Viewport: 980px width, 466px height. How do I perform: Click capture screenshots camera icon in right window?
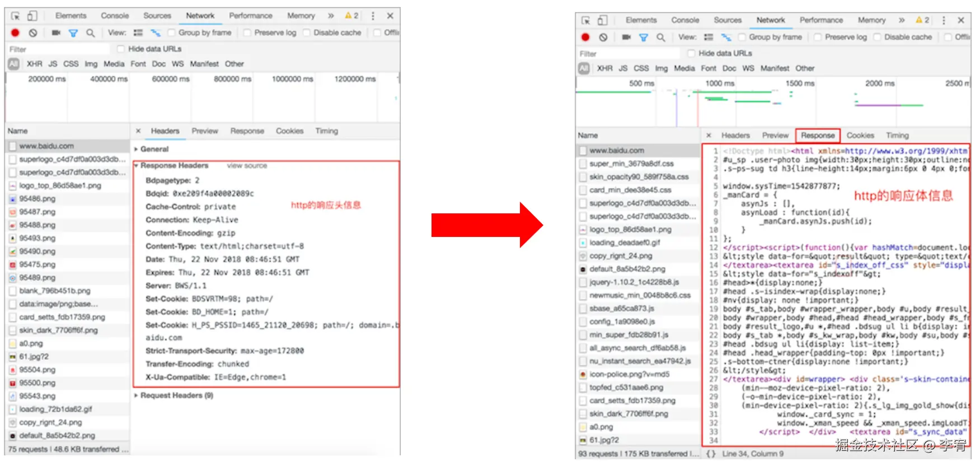tap(626, 37)
